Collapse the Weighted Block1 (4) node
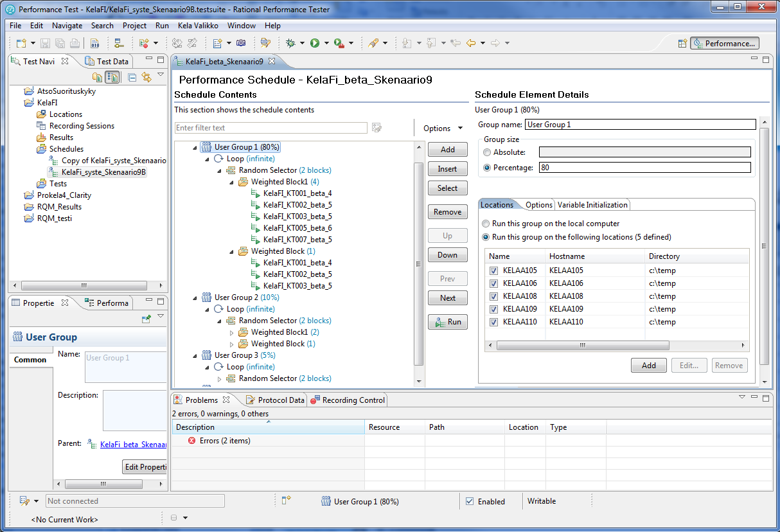780x532 pixels. point(233,182)
